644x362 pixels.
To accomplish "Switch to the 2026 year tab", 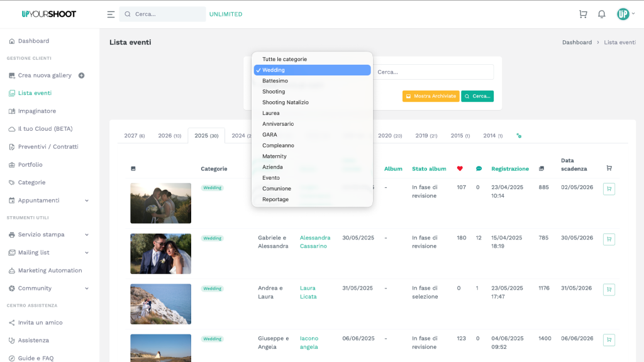I will (169, 136).
